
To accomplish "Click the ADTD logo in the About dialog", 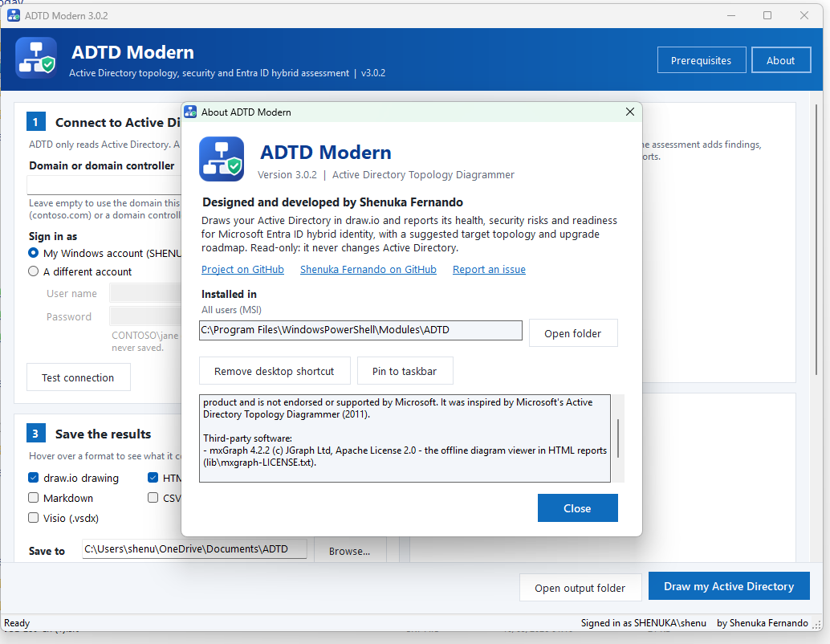I will coord(222,159).
